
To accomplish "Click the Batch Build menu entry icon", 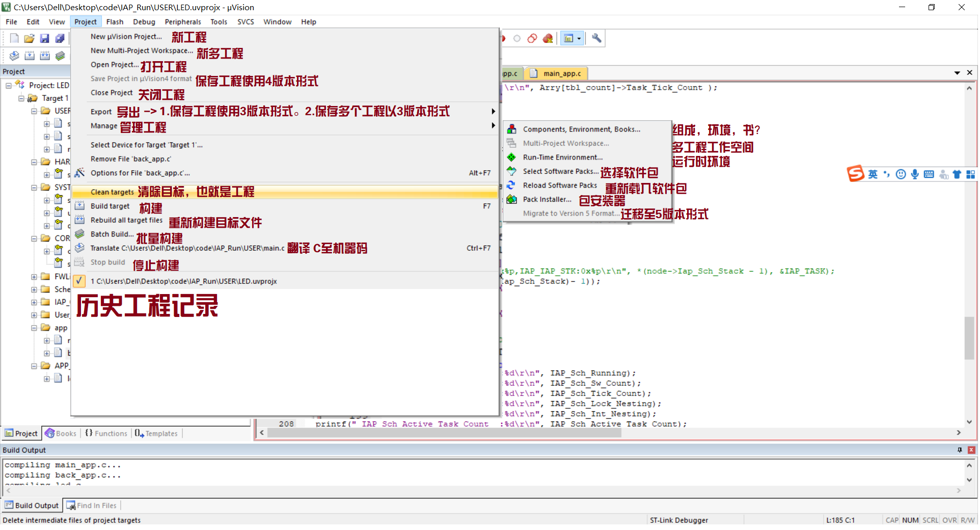I will pos(79,234).
